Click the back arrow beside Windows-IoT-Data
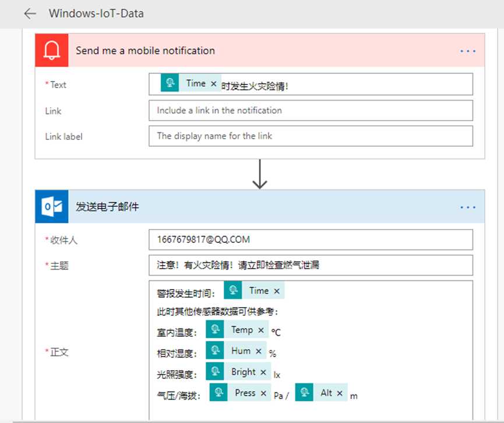Viewport: 504px width, 423px height. click(x=30, y=13)
